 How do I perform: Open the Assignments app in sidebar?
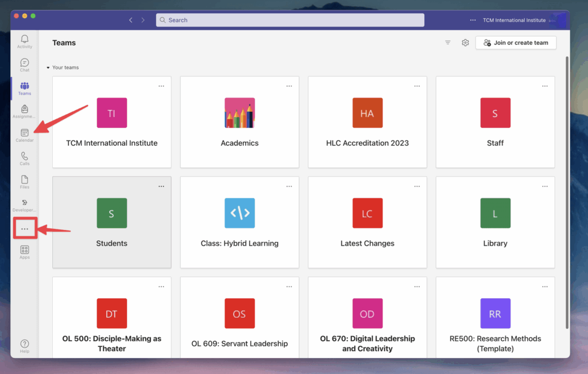tap(25, 111)
